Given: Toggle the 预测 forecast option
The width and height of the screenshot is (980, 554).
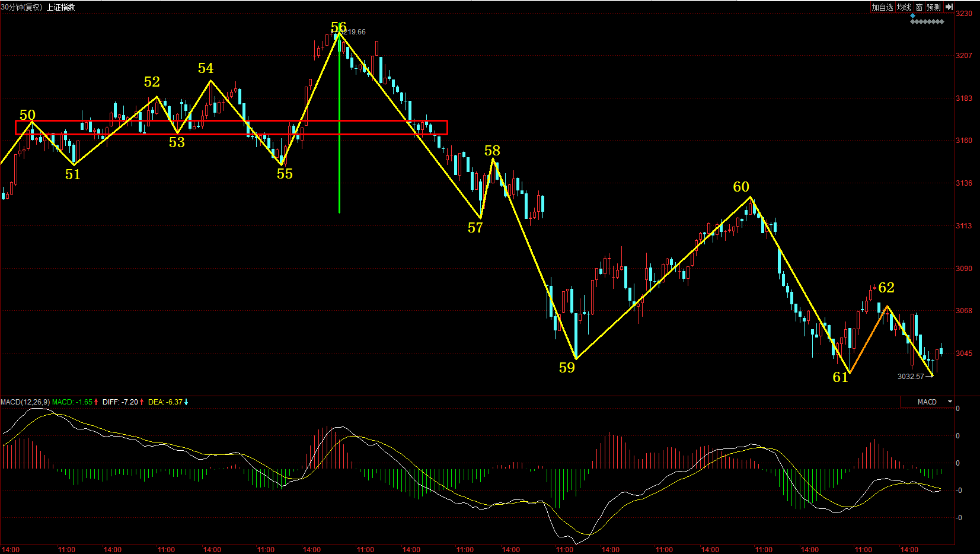Looking at the screenshot, I should 934,7.
